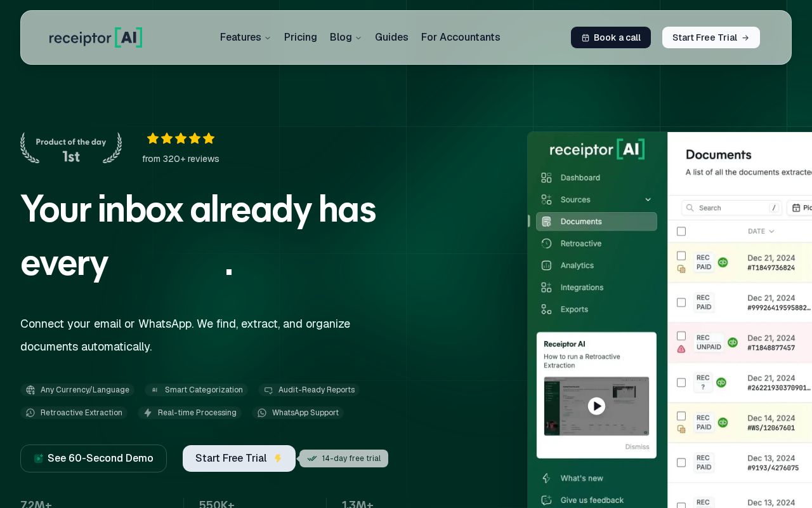Select the checkbox for the Dec 14 #WS/12067601 row
Screen dimensions: 812x508
coord(681,415)
